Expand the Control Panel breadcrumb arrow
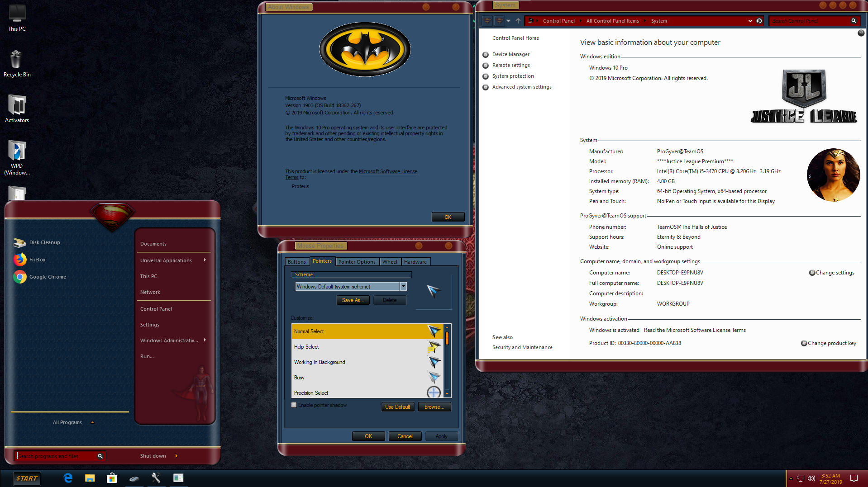 point(581,21)
